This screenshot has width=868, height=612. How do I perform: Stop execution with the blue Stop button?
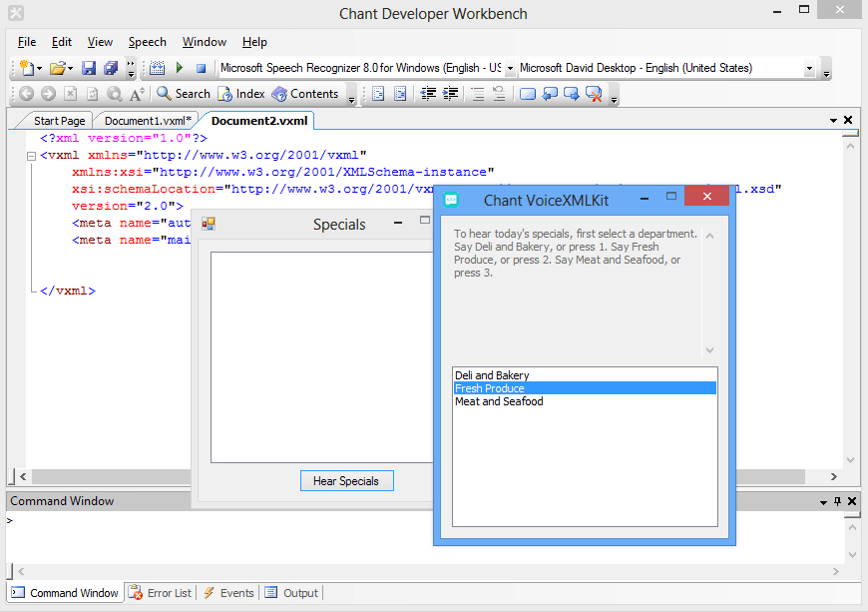(x=201, y=68)
